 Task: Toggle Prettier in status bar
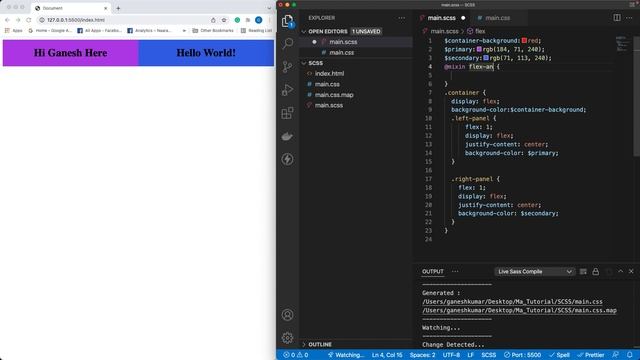point(591,355)
